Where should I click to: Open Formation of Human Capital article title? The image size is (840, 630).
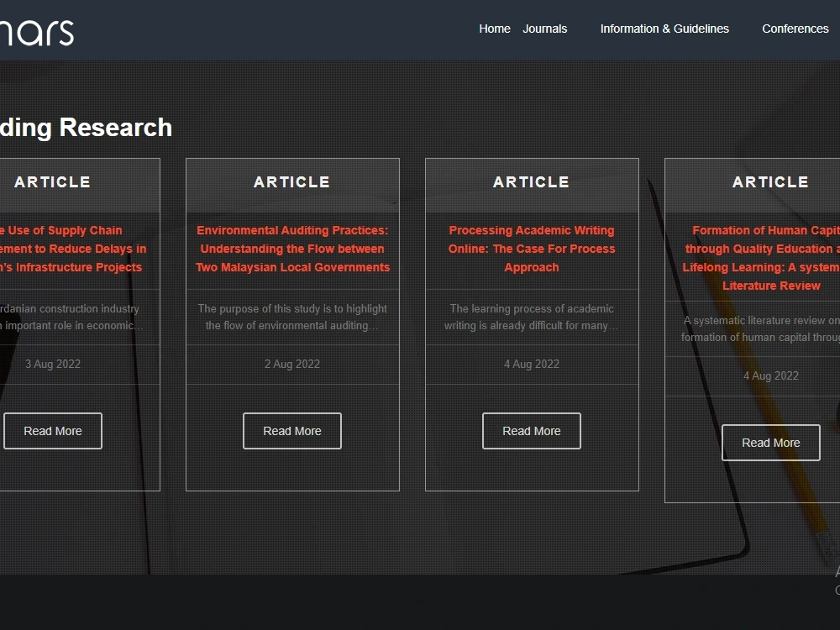coord(761,258)
